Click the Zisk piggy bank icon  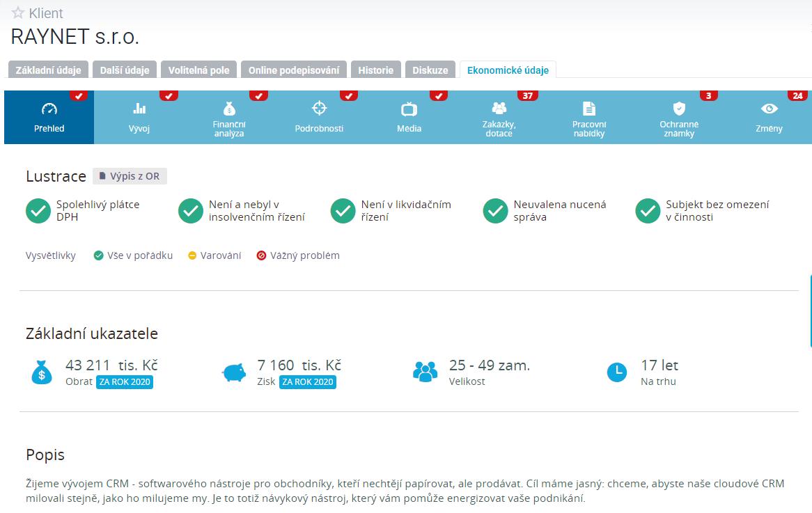click(x=233, y=372)
